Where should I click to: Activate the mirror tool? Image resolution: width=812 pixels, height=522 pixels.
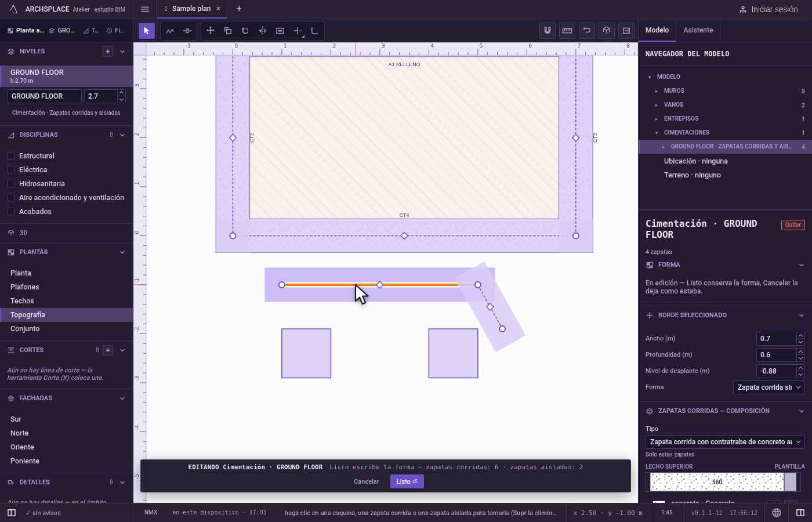263,31
